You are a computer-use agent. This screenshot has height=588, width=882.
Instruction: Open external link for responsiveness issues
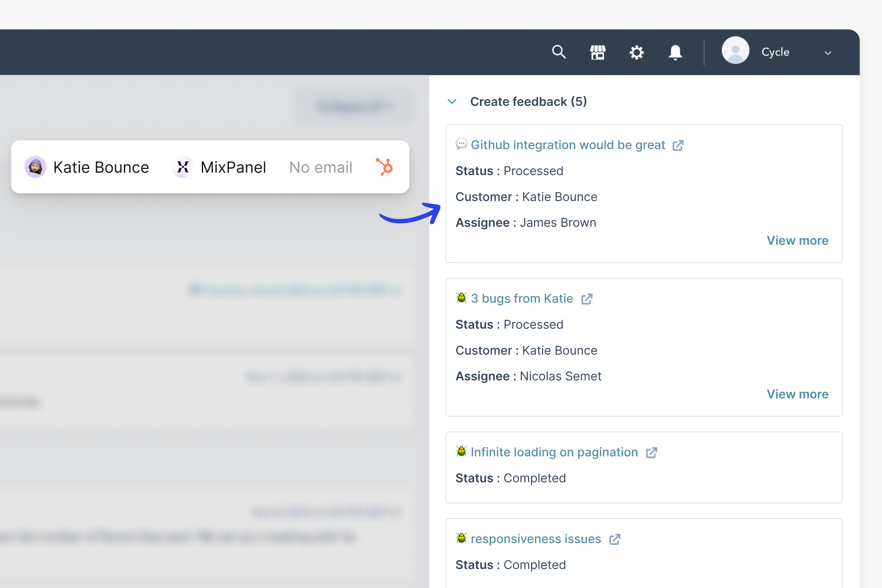point(614,539)
